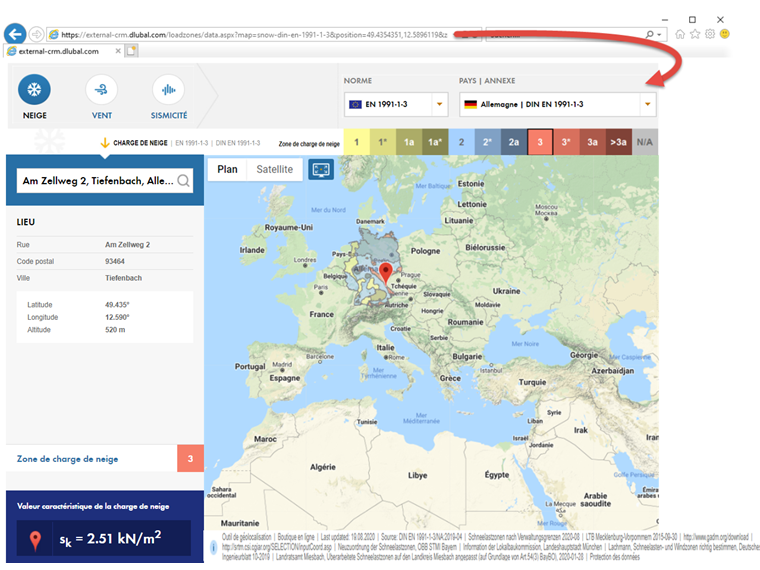Click the info icon in map footer

pos(213,548)
